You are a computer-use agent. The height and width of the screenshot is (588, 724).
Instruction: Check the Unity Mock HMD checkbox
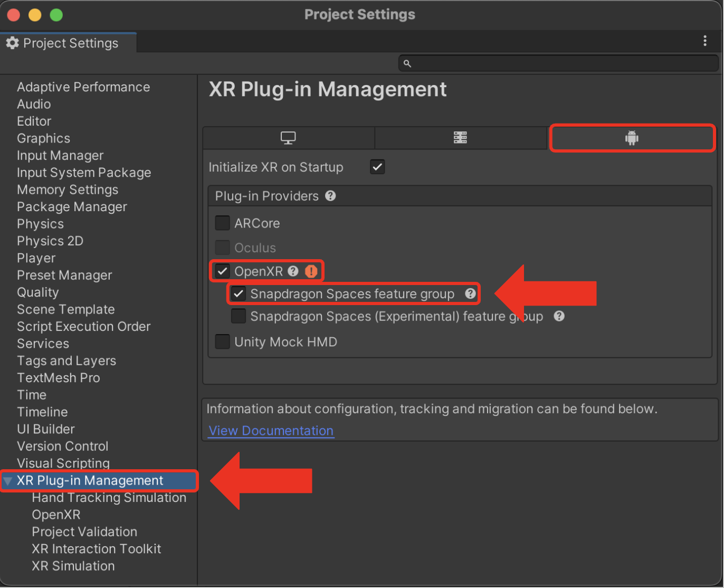[x=223, y=342]
